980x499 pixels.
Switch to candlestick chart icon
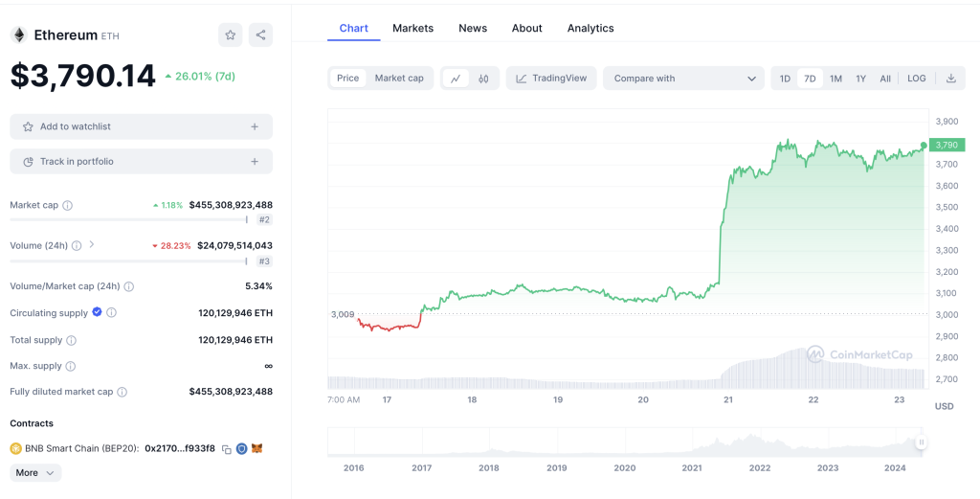coord(483,79)
